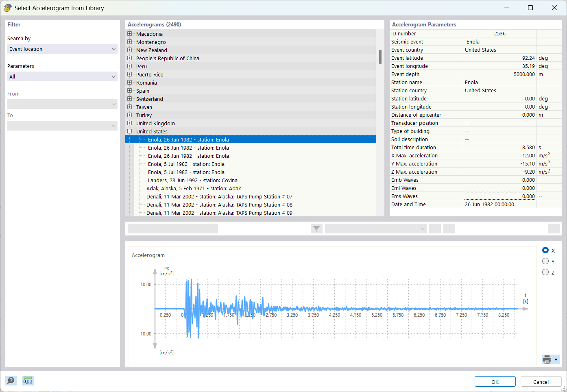567x392 pixels.
Task: Click the small resize grip at bottom right
Action: [564, 389]
